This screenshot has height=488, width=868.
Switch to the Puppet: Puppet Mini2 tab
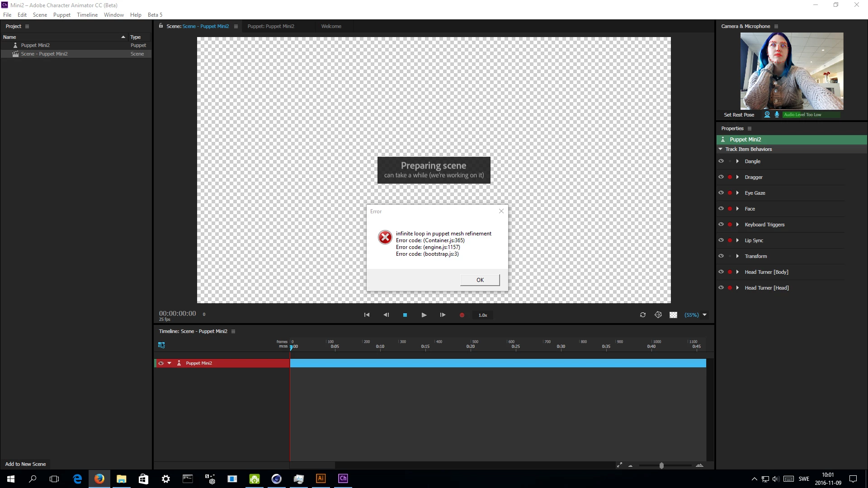click(x=271, y=26)
